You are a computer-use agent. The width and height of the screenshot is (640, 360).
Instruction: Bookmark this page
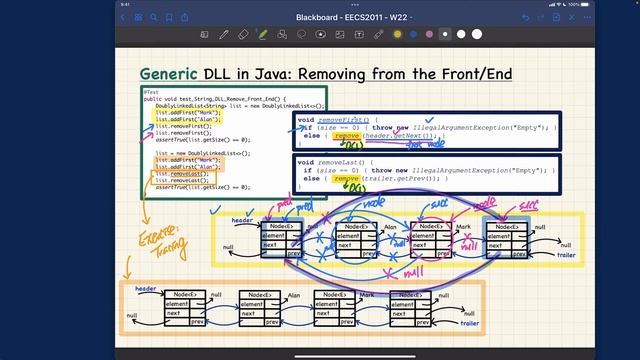pos(169,18)
